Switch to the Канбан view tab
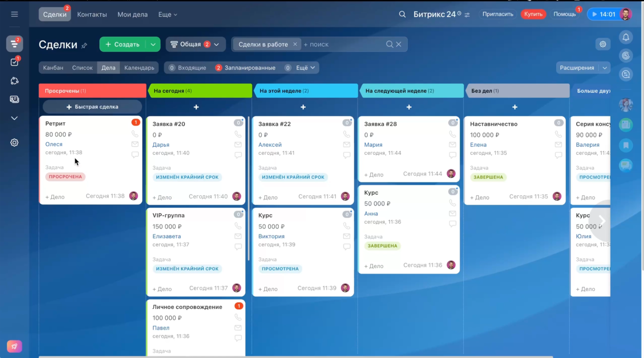The width and height of the screenshot is (644, 358). [53, 68]
